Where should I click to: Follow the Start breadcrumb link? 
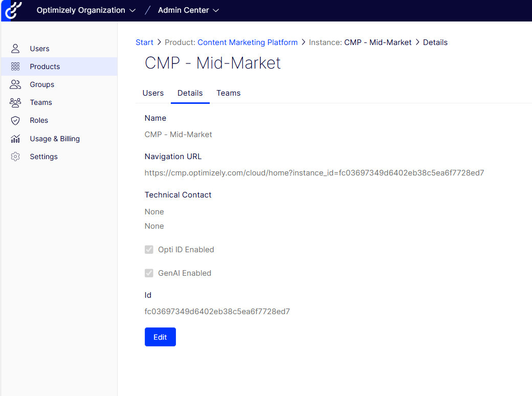pos(144,42)
